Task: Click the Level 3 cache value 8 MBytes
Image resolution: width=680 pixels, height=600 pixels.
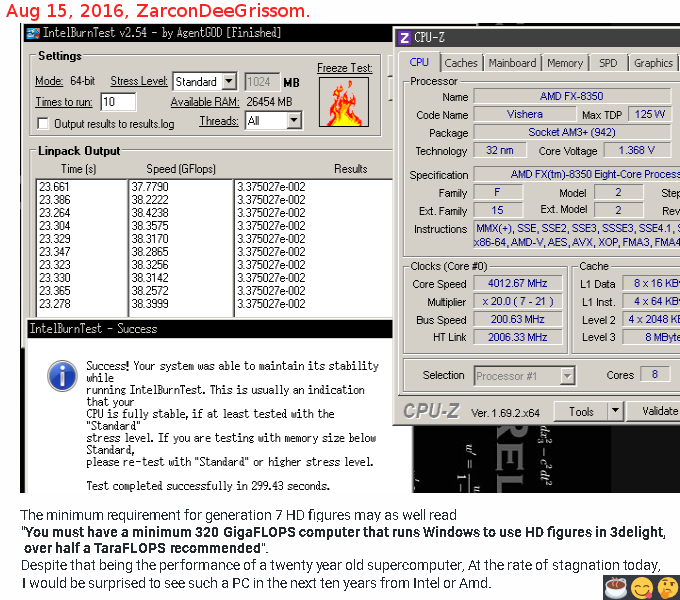Action: tap(651, 337)
